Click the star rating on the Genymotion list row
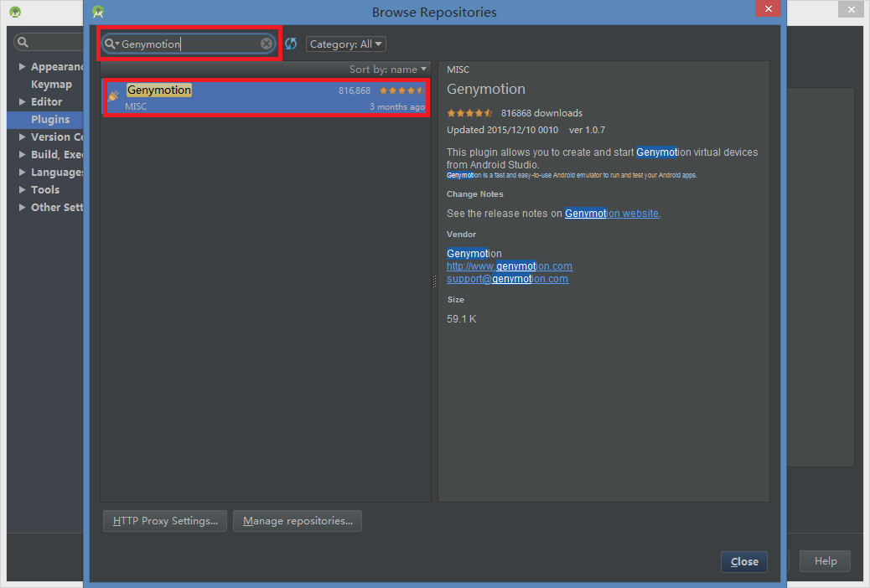 401,90
